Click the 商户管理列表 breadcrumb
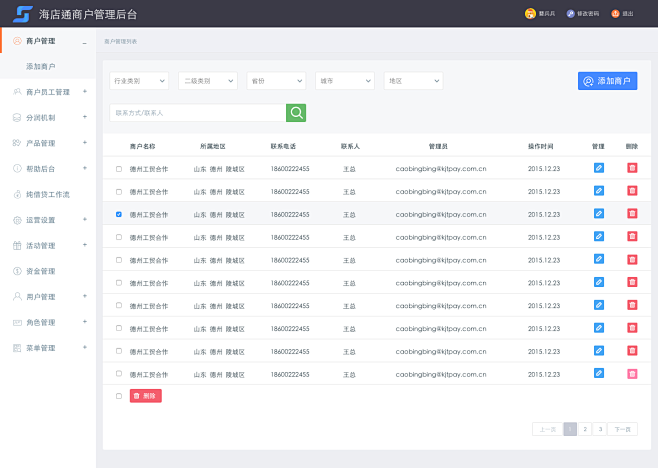 pyautogui.click(x=120, y=42)
